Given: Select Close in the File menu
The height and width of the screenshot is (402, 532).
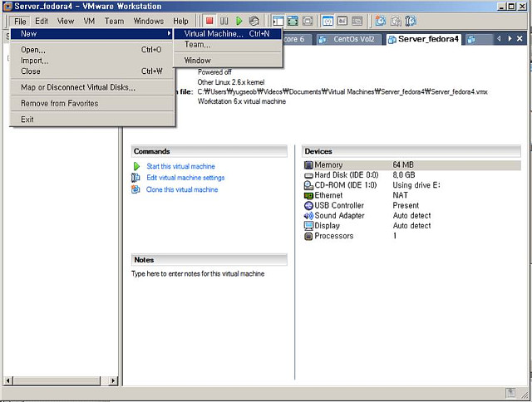Looking at the screenshot, I should 91,71.
